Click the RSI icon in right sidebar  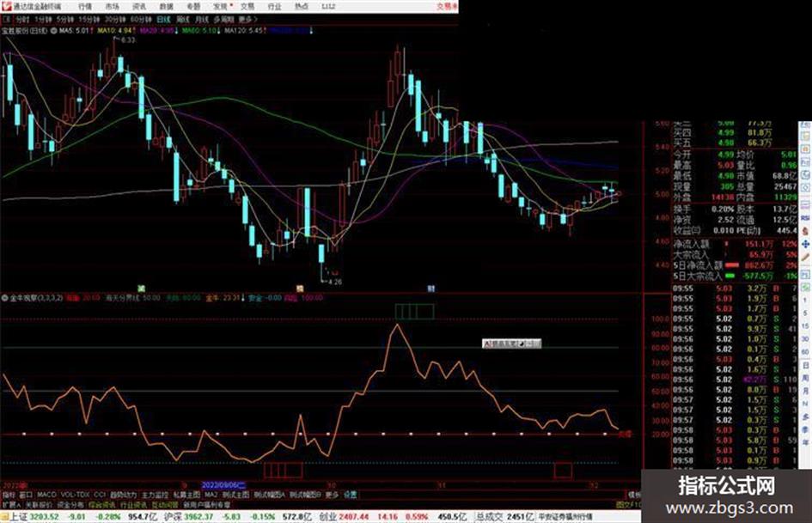[x=805, y=217]
